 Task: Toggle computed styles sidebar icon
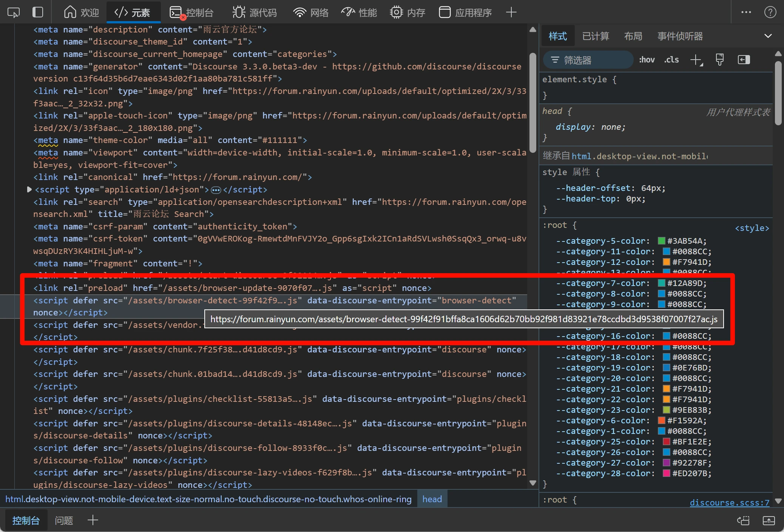coord(744,60)
